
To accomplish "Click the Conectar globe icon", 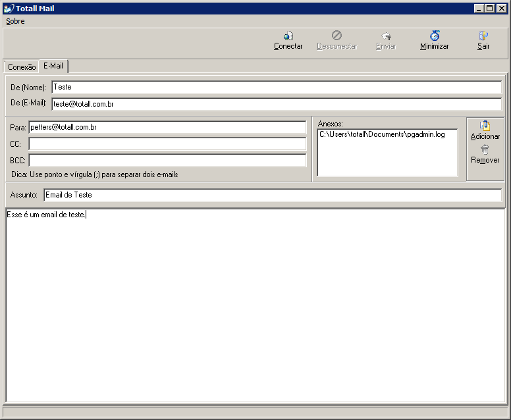I will 288,36.
